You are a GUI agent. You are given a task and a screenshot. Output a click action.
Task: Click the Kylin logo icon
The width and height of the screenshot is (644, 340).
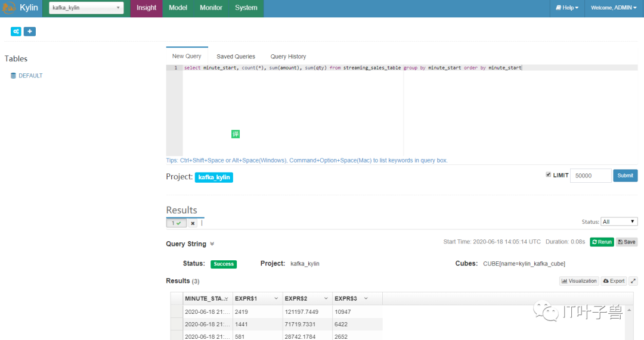(8, 8)
